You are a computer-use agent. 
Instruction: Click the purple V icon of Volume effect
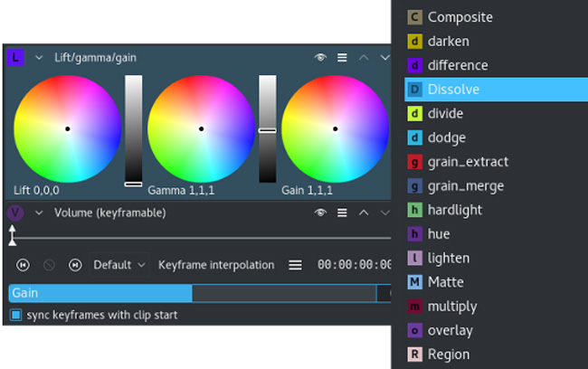[x=15, y=213]
